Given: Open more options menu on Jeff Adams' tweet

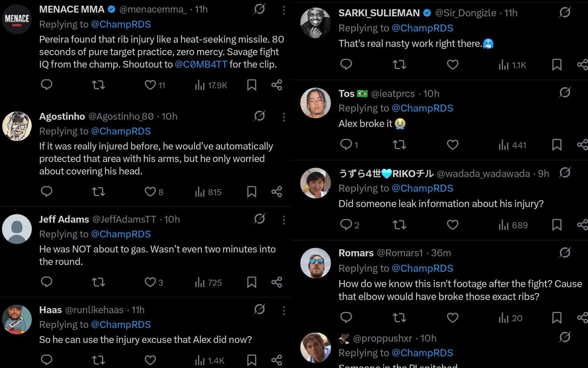Looking at the screenshot, I should (284, 220).
